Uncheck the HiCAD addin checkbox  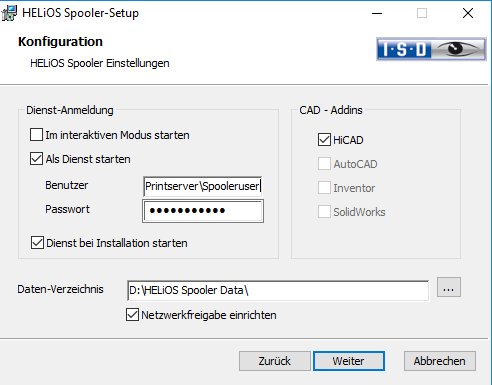coord(324,140)
